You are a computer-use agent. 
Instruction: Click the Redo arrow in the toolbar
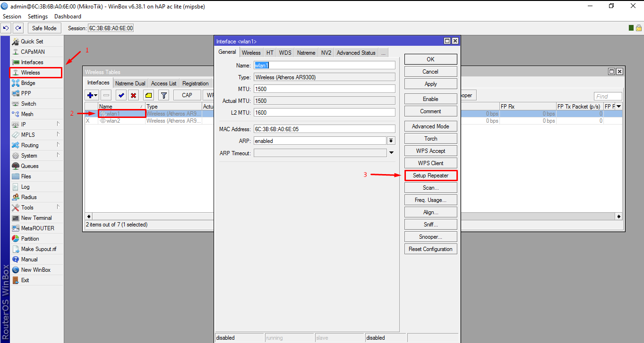[x=18, y=28]
